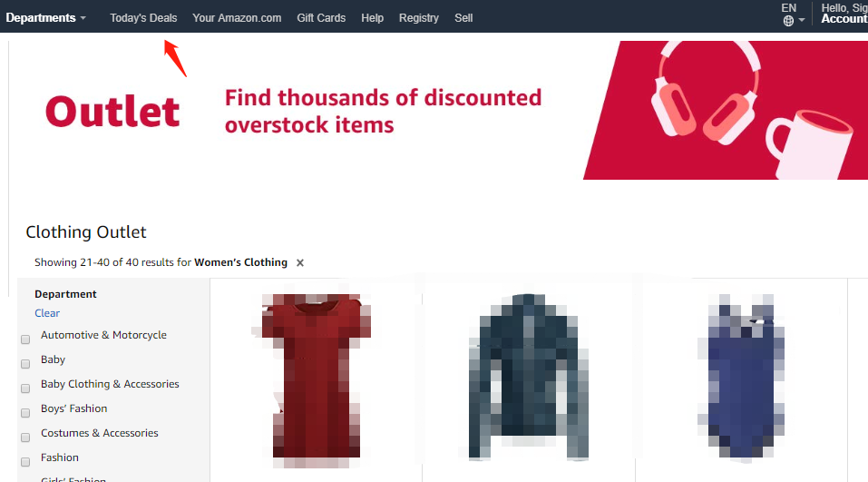868x482 pixels.
Task: Check the Fashion department checkbox
Action: coord(25,462)
